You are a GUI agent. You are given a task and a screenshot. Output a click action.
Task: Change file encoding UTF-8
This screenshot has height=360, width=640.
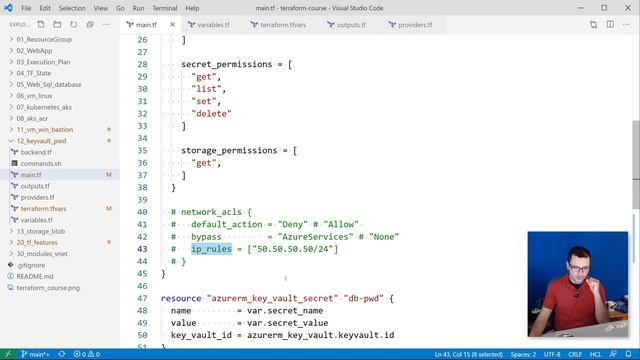coord(552,354)
